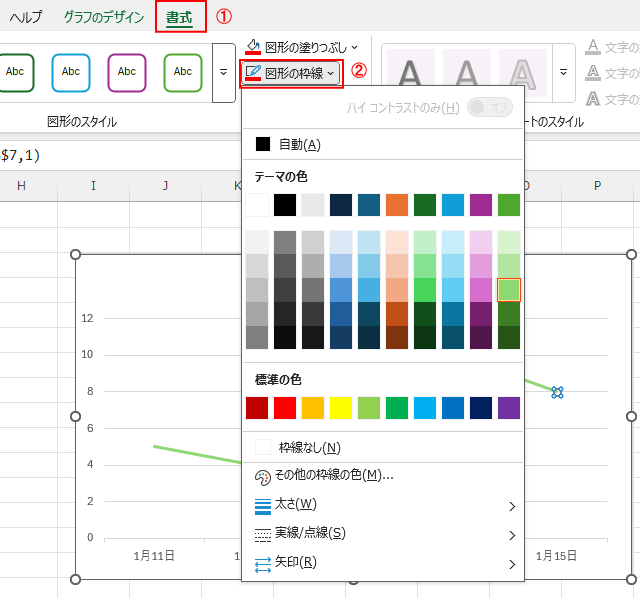The height and width of the screenshot is (598, 640).
Task: Toggle the ハイコントラストのみ switch
Action: (x=490, y=107)
